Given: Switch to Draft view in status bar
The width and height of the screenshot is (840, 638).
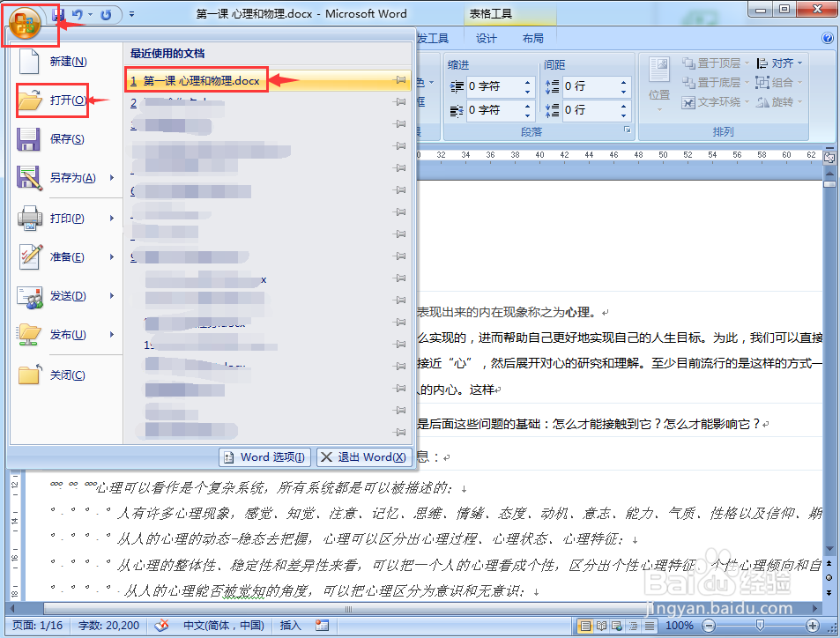Looking at the screenshot, I should point(648,626).
